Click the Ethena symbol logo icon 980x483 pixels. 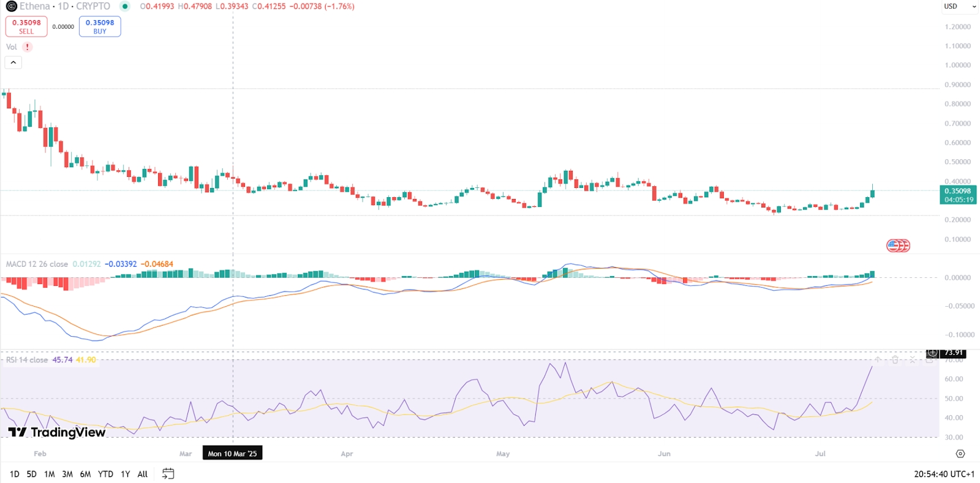(11, 6)
